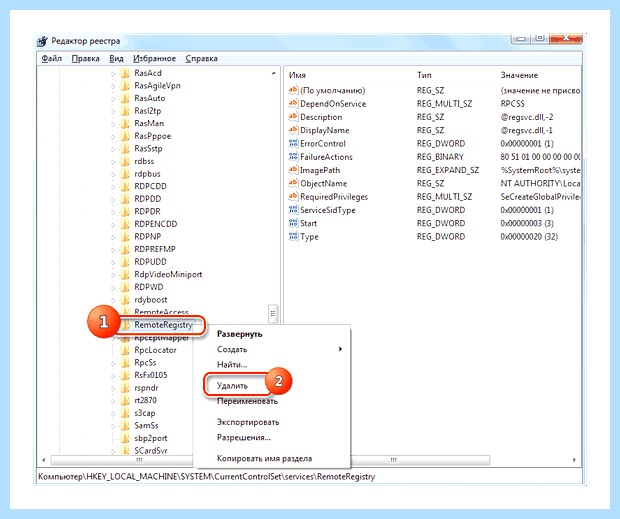
Task: Select the RasAgileVpn key in tree
Action: point(157,86)
